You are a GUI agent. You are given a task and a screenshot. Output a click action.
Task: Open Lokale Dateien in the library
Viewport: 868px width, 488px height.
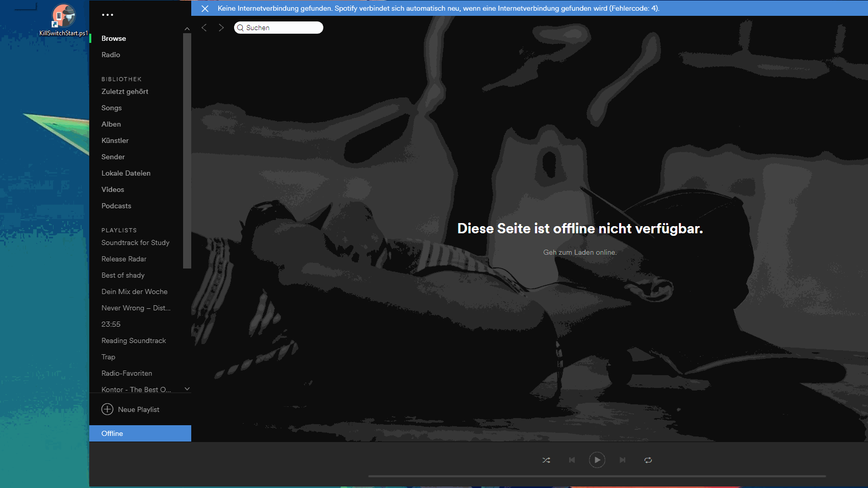click(126, 173)
